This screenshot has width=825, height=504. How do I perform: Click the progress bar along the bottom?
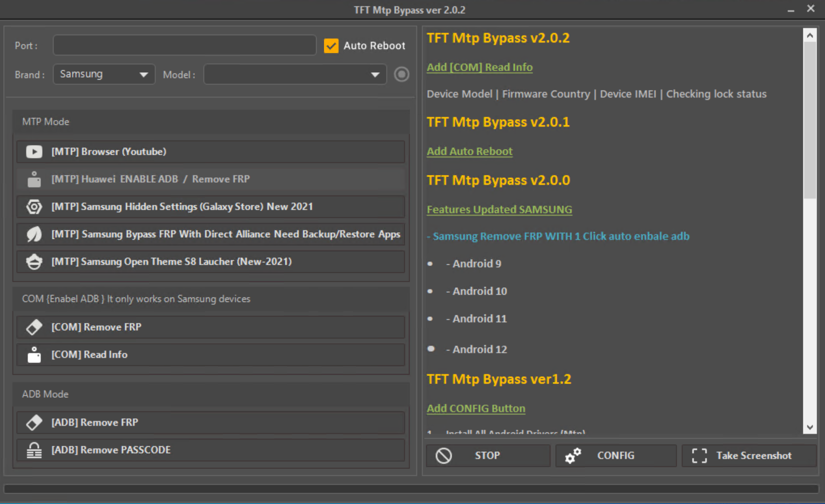tap(411, 489)
